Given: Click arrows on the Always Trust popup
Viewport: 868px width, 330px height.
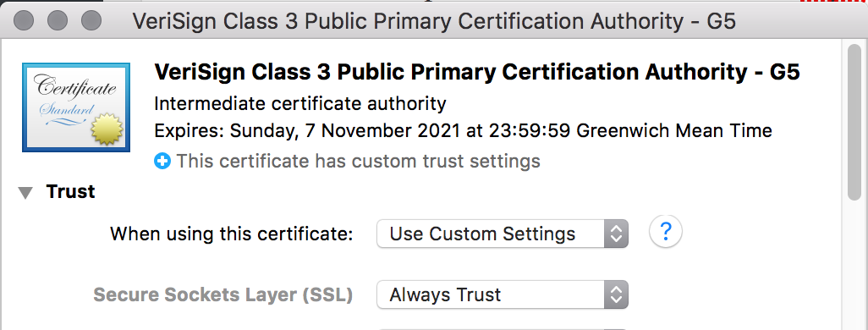Looking at the screenshot, I should click(x=616, y=294).
